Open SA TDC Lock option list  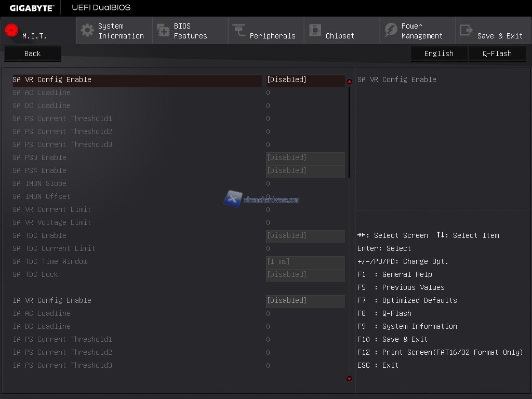pyautogui.click(x=305, y=275)
